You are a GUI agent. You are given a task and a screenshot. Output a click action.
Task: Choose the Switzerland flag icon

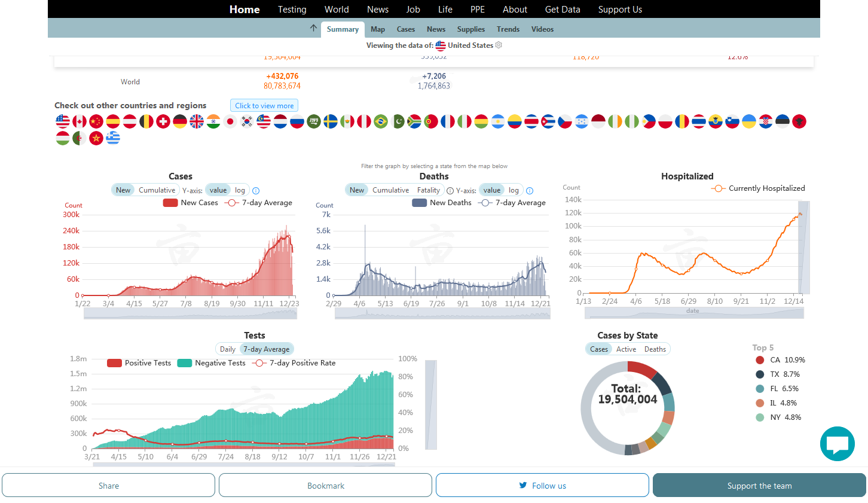(x=163, y=121)
